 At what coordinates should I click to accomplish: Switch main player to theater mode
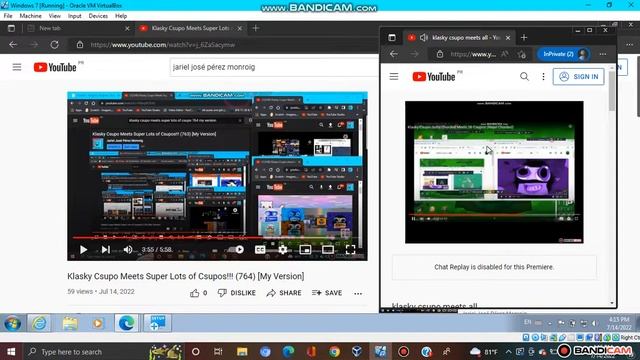(x=328, y=249)
